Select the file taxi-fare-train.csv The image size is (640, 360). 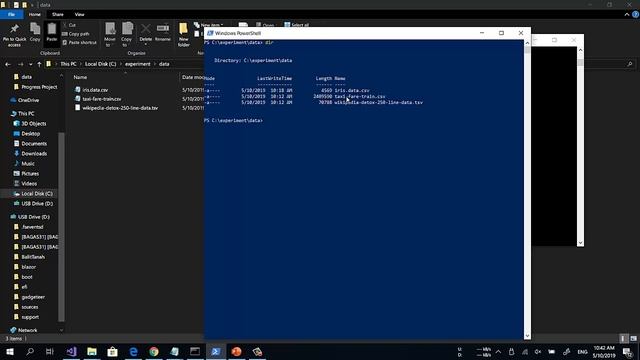point(102,99)
